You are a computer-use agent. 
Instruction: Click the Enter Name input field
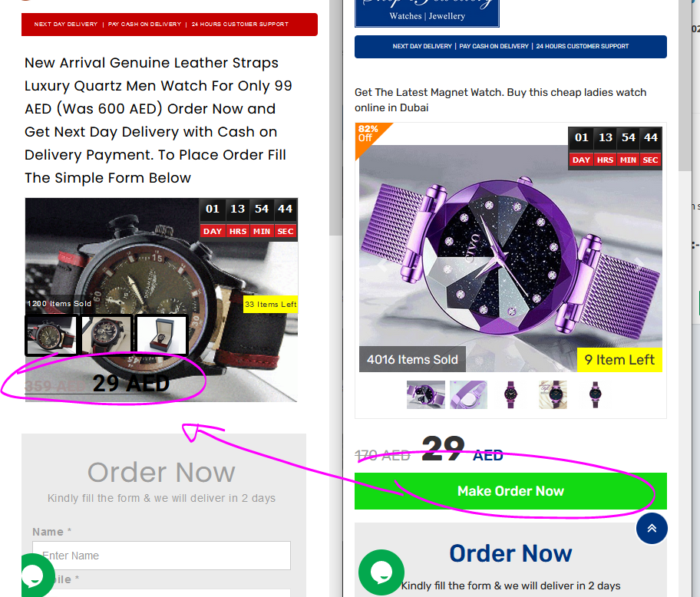click(161, 556)
